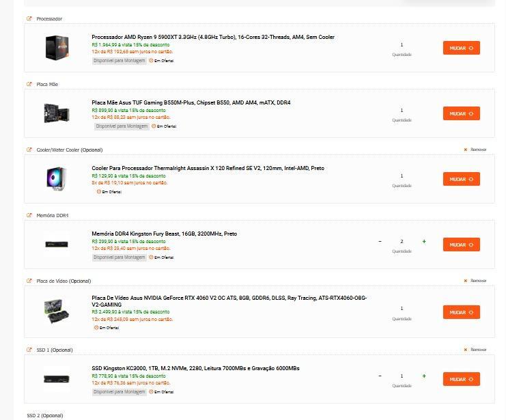This screenshot has width=506, height=420.
Task: Click MUDAR for the RTX 4060 video card
Action: pos(462,312)
